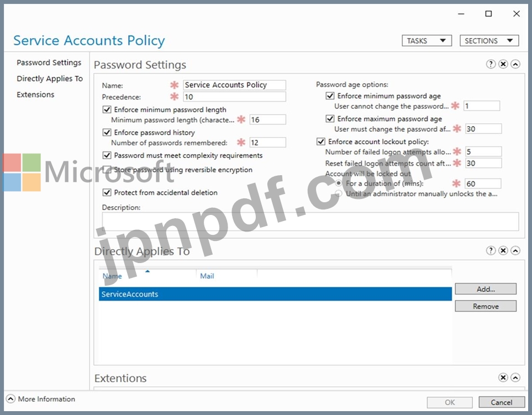Collapse the Extentions section
532x415 pixels.
pyautogui.click(x=515, y=377)
